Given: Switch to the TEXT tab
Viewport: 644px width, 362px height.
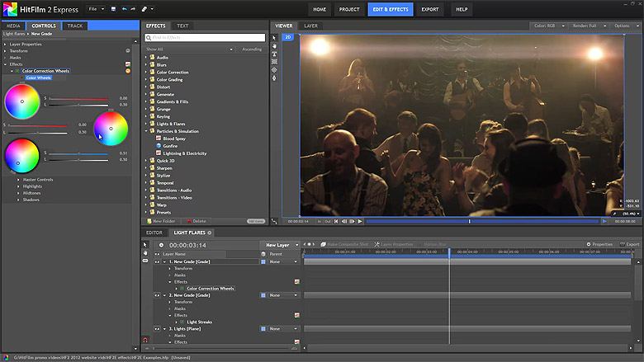Looking at the screenshot, I should coord(182,26).
